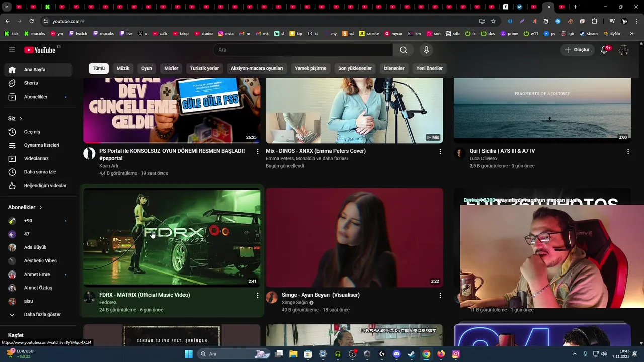The height and width of the screenshot is (362, 644).
Task: Open Videolarınız in sidebar
Action: pos(38,158)
